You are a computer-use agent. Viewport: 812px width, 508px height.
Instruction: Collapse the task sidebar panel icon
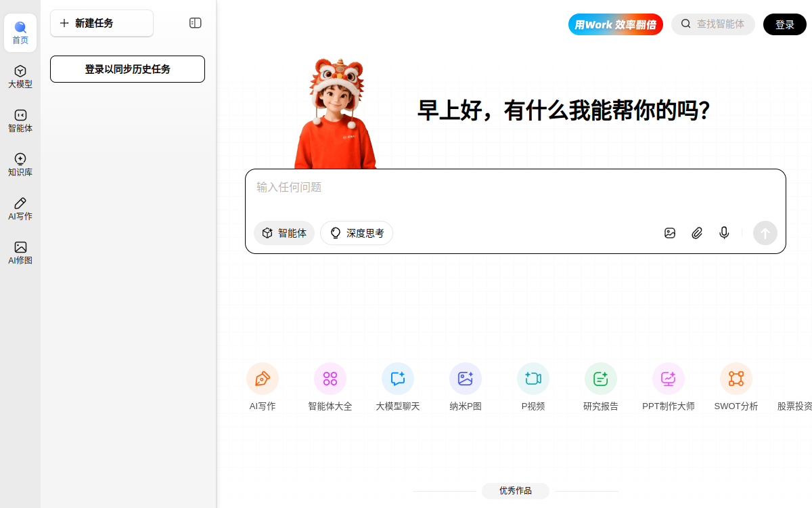coord(196,23)
